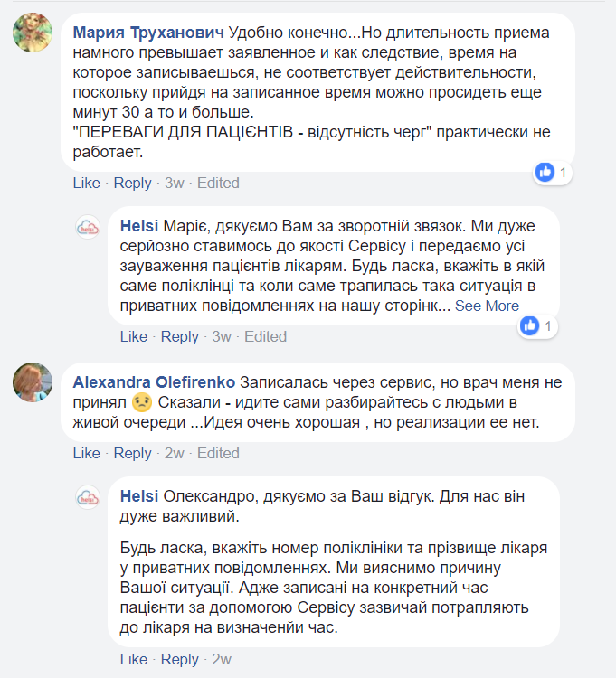Click Helsi logo avatar on second reply
The height and width of the screenshot is (678, 616).
pyautogui.click(x=88, y=496)
